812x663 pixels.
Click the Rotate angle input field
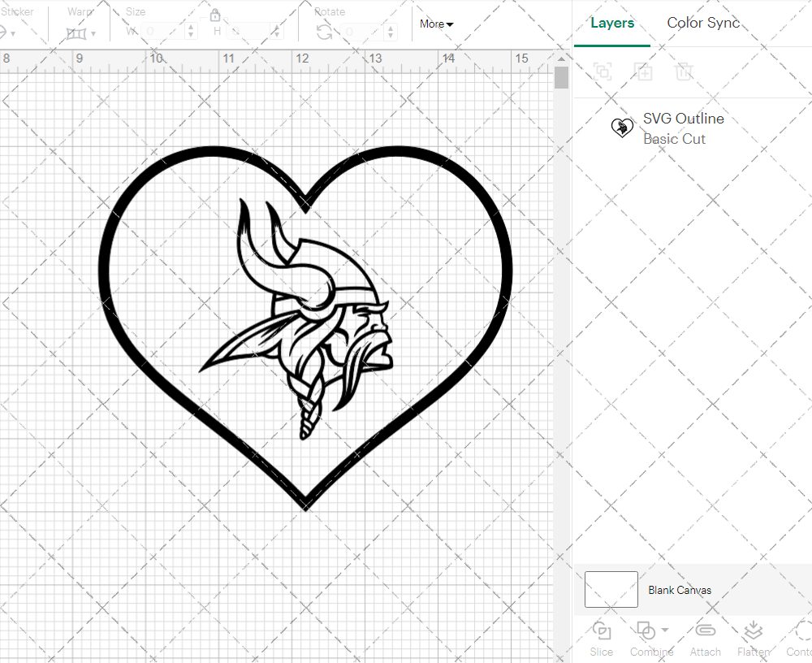(x=362, y=32)
